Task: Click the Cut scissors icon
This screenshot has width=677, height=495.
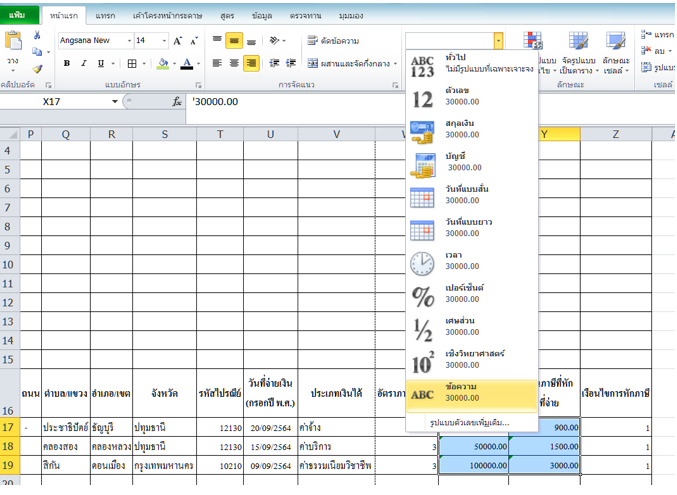Action: coord(37,36)
